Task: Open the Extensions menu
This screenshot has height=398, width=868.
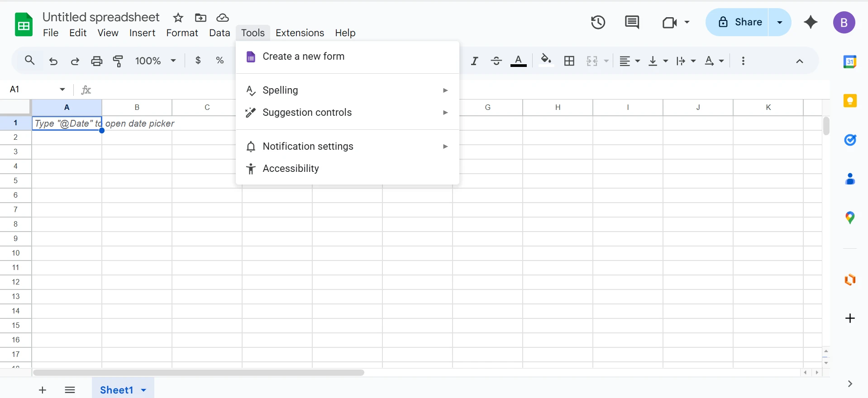Action: click(x=300, y=33)
